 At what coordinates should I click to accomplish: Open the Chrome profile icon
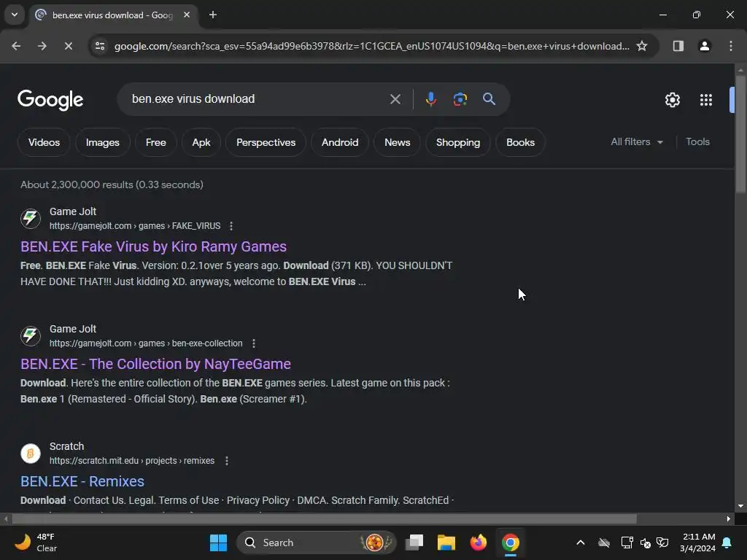[x=704, y=46]
